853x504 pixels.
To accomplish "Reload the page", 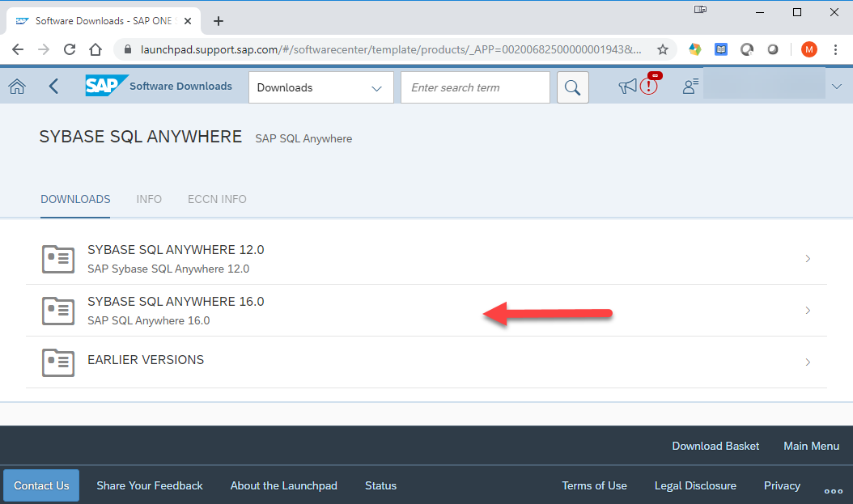I will point(70,49).
